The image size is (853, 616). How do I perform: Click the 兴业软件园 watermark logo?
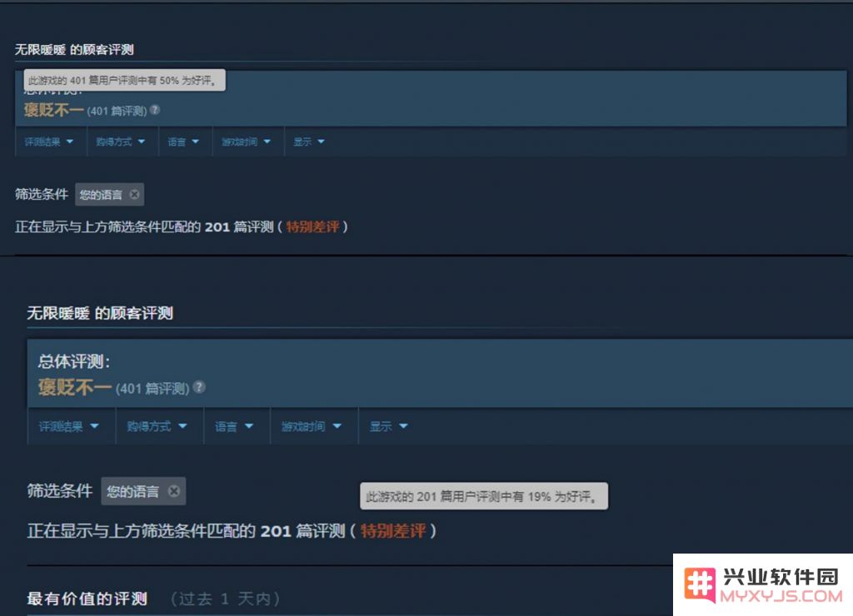click(763, 585)
